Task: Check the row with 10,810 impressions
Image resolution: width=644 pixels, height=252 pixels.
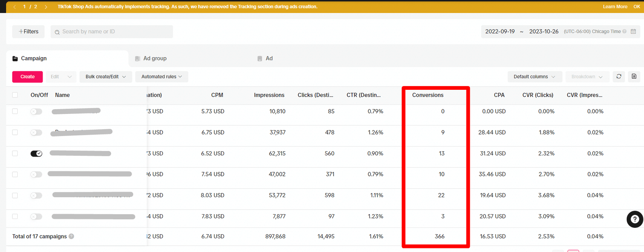Action: pos(15,111)
